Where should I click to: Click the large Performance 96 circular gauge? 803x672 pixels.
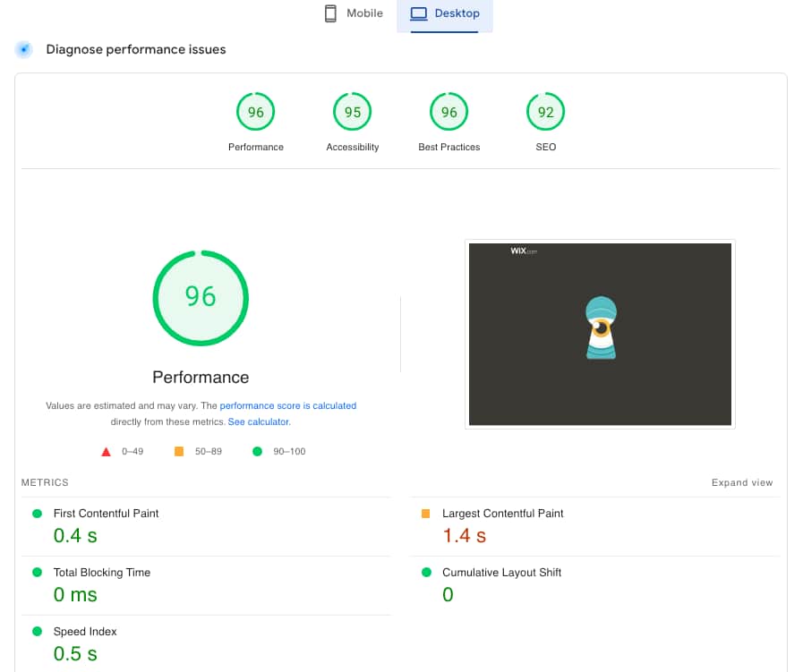point(201,297)
